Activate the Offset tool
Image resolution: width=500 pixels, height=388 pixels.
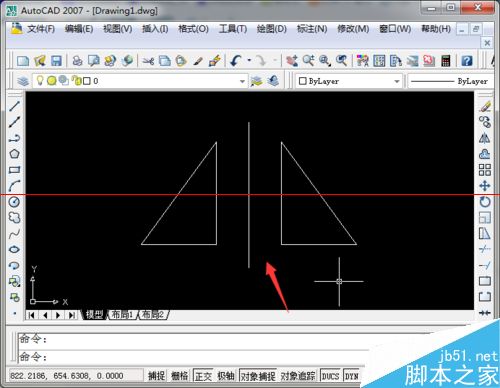[485, 154]
